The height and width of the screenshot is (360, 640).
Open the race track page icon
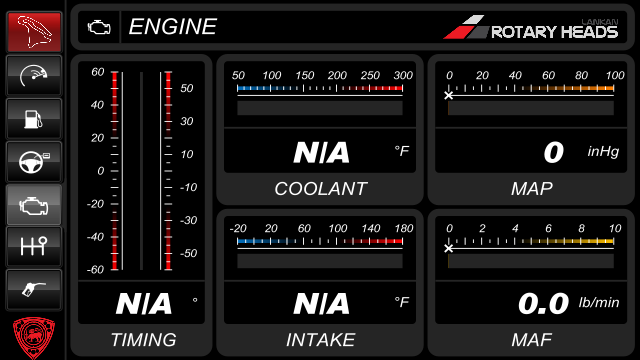(x=34, y=32)
